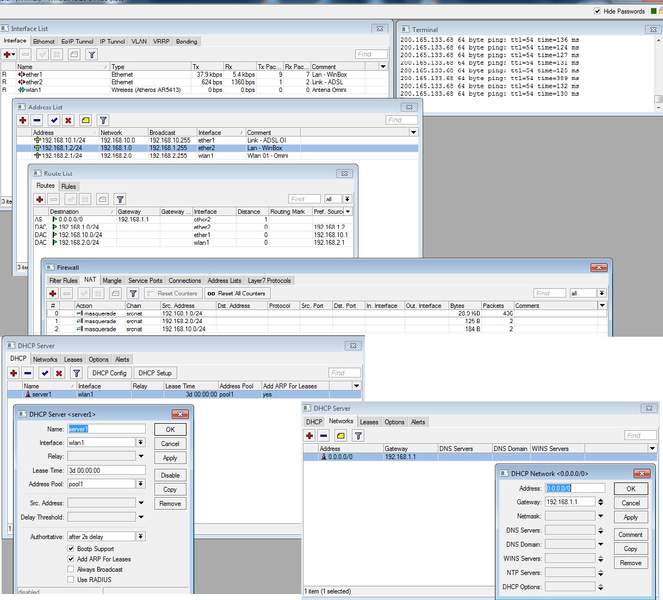Select NAT rule with Src. Address 192.168.2.0/24
This screenshot has height=600, width=663.
point(326,321)
